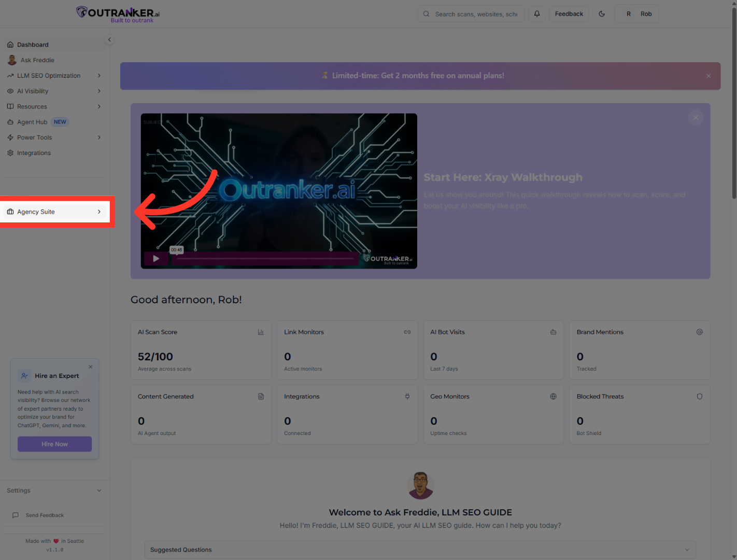Viewport: 737px width, 560px height.
Task: Toggle dark mode moon icon
Action: [602, 14]
